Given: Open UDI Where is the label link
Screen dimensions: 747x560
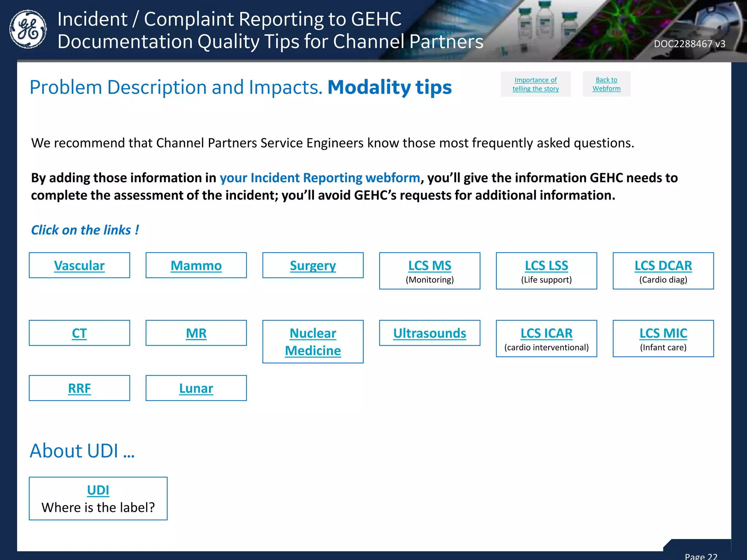Looking at the screenshot, I should click(x=98, y=490).
